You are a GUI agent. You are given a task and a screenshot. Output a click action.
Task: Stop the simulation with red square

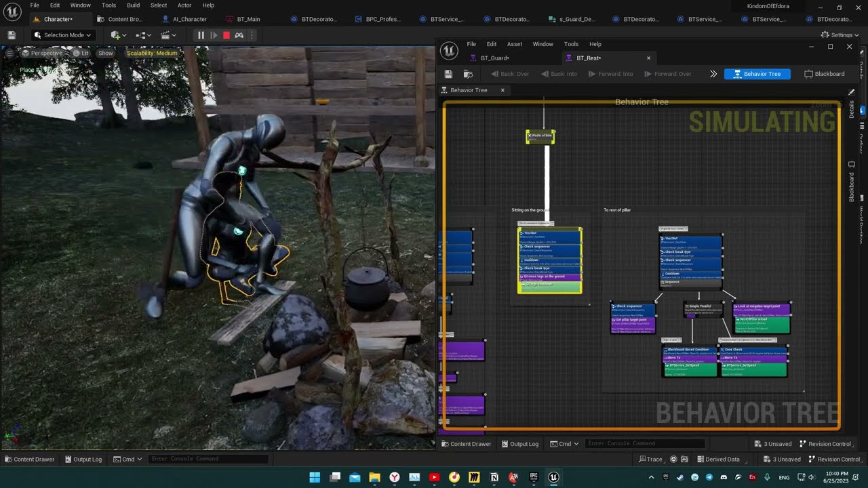point(226,35)
